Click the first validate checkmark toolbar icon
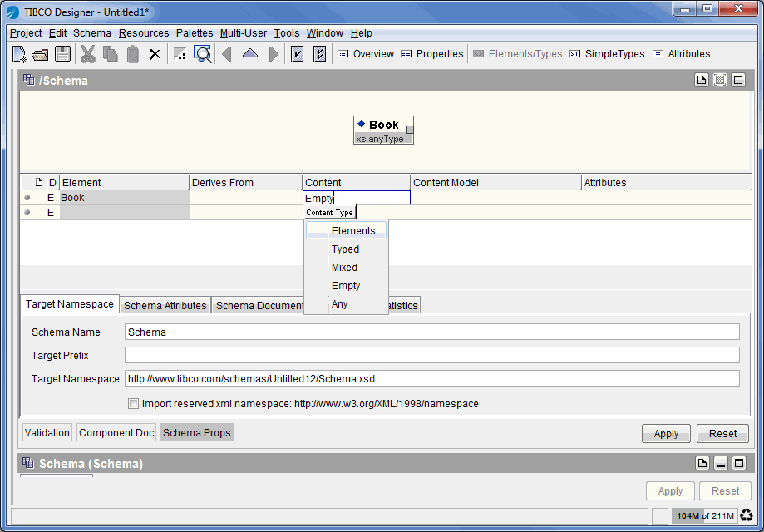The image size is (764, 532). [x=297, y=54]
